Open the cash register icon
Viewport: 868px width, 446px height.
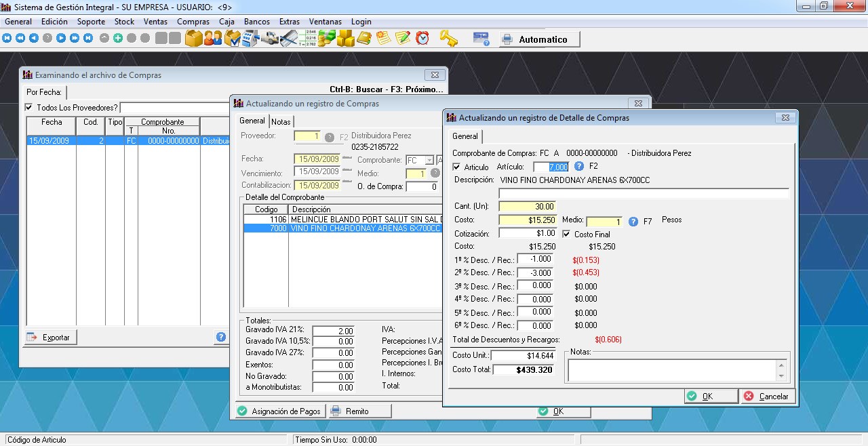[x=251, y=39]
